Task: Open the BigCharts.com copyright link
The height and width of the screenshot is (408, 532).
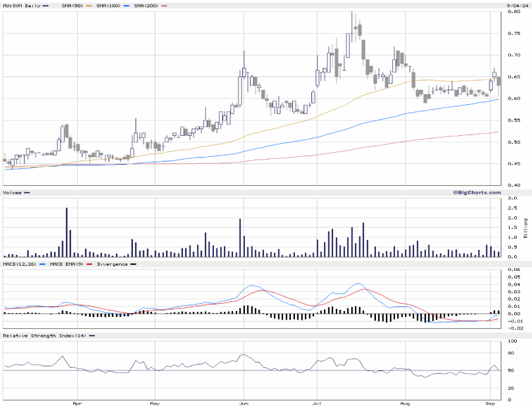Action: (476, 192)
